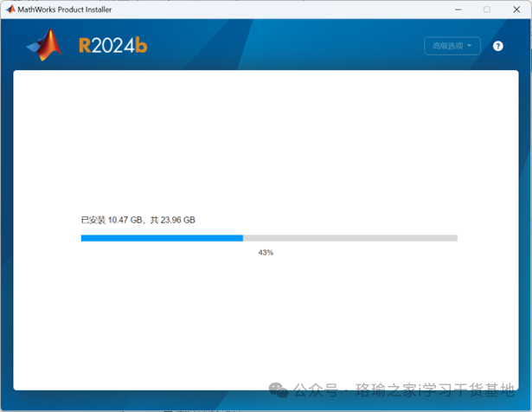Click the installation progress bar

[269, 238]
